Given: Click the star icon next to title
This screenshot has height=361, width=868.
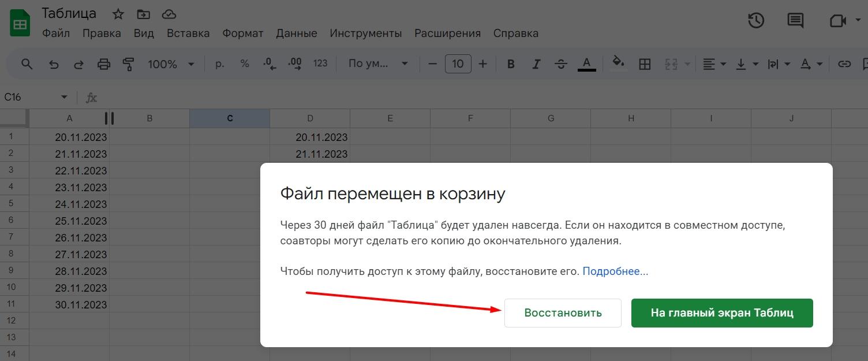Looking at the screenshot, I should click(x=118, y=14).
